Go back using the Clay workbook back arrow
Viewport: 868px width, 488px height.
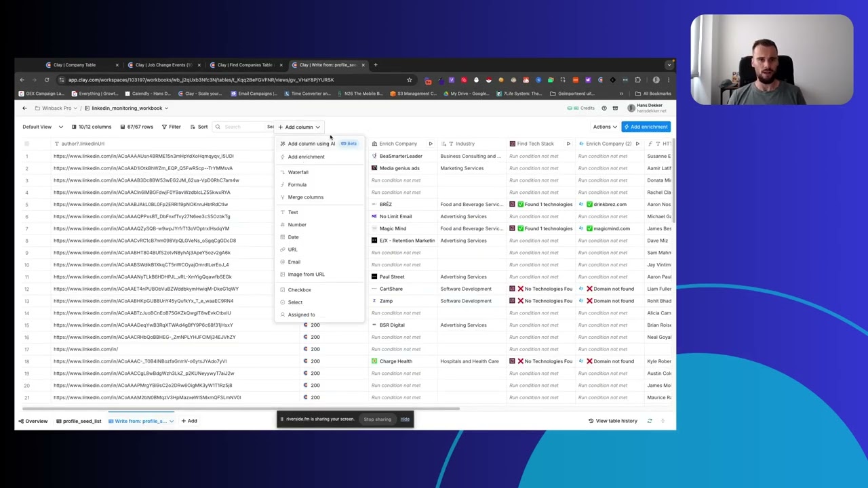coord(24,108)
